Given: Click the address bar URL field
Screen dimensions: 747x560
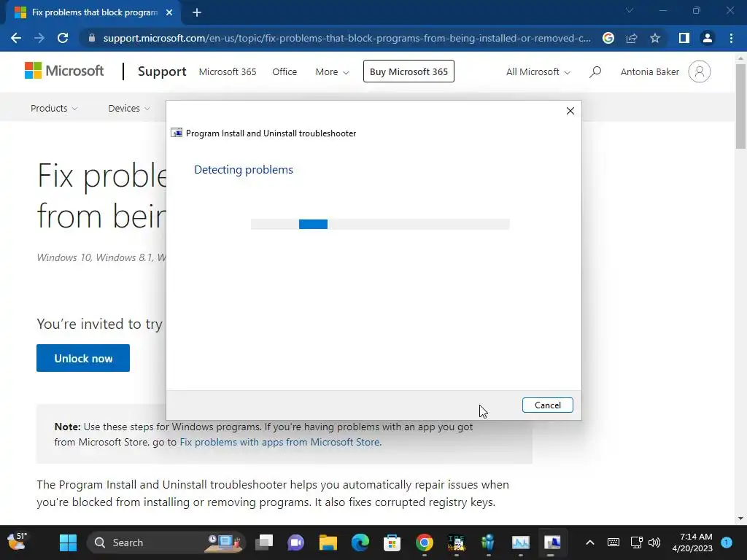Looking at the screenshot, I should point(347,38).
